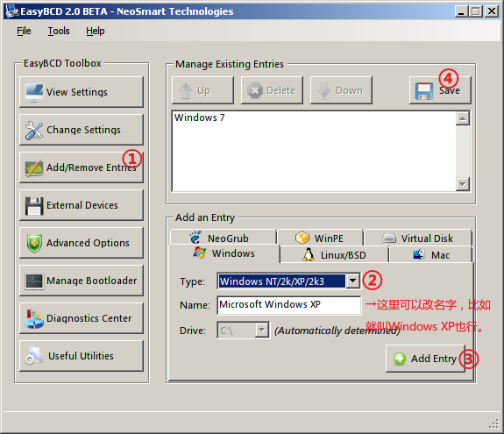Open External Devices with floppy icon
Viewport: 504px width, 434px height.
pyautogui.click(x=82, y=205)
